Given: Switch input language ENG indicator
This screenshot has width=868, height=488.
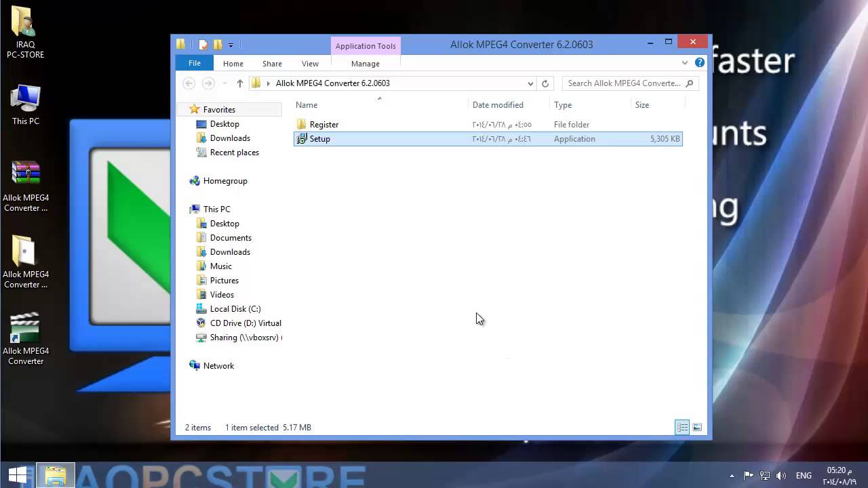Looking at the screenshot, I should 804,476.
